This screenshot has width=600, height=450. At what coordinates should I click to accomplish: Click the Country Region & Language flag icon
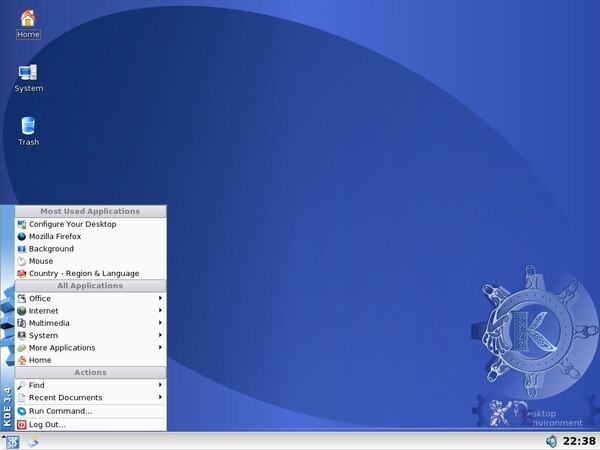click(22, 274)
